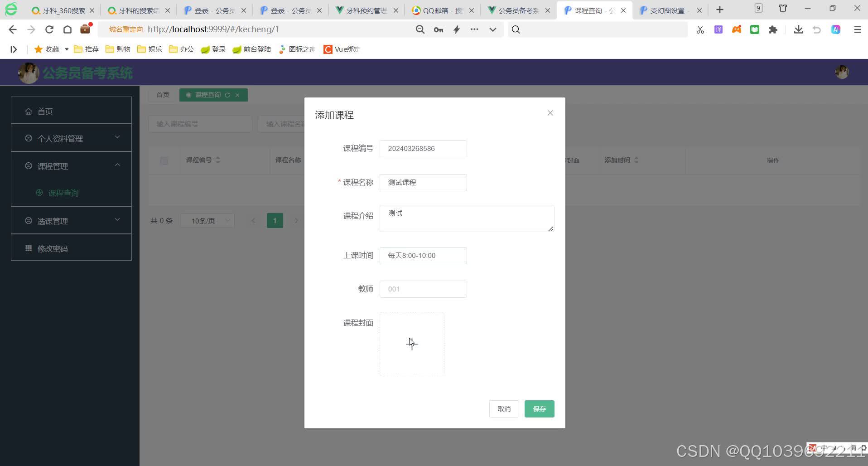Screen dimensions: 868x466
Task: Click the user avatar in system header
Action: (x=842, y=72)
